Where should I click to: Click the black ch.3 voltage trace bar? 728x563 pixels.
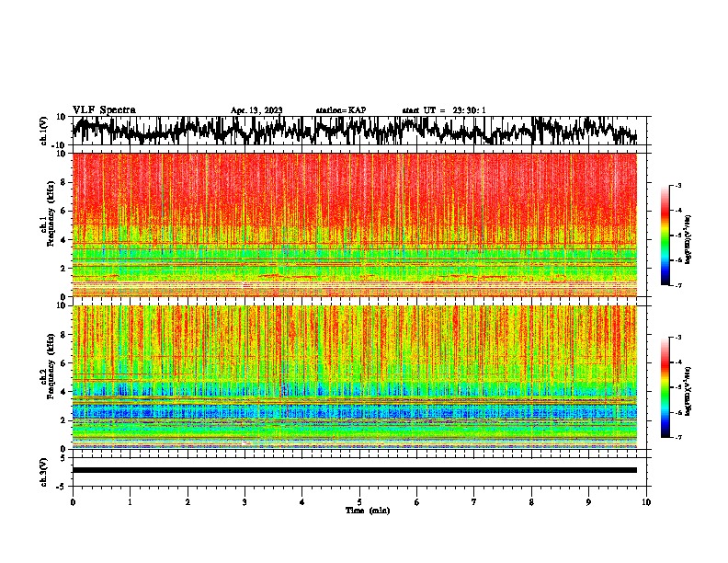point(355,470)
